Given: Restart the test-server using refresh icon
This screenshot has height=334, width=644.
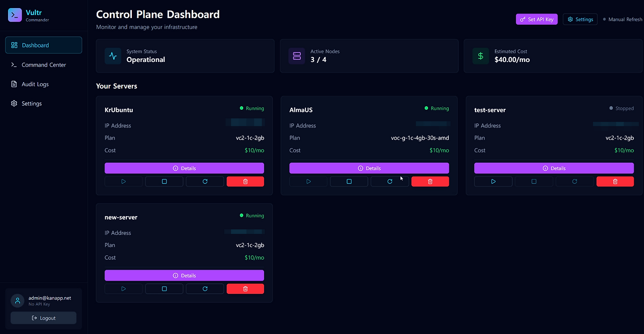Looking at the screenshot, I should [575, 181].
